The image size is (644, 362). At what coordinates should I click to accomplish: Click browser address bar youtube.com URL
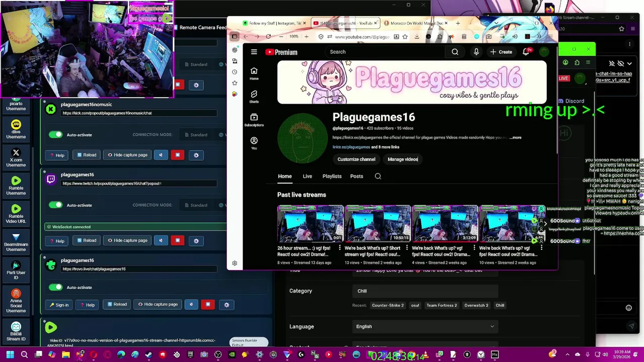click(362, 37)
